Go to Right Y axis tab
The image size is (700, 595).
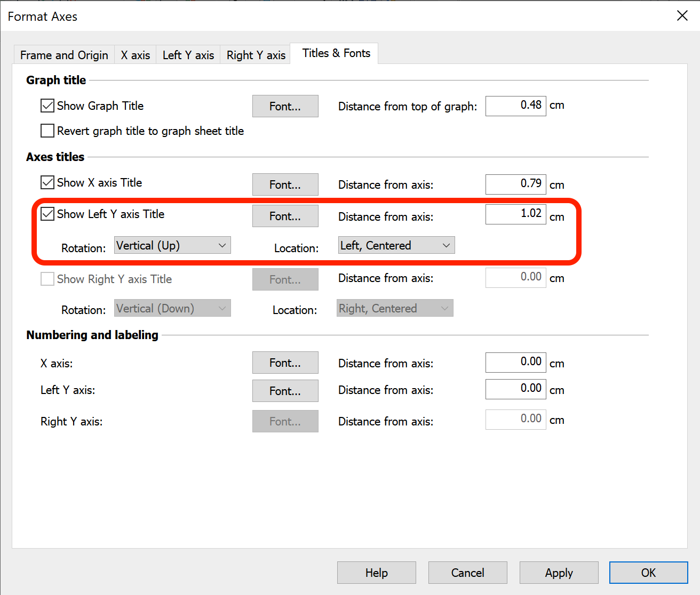(256, 55)
